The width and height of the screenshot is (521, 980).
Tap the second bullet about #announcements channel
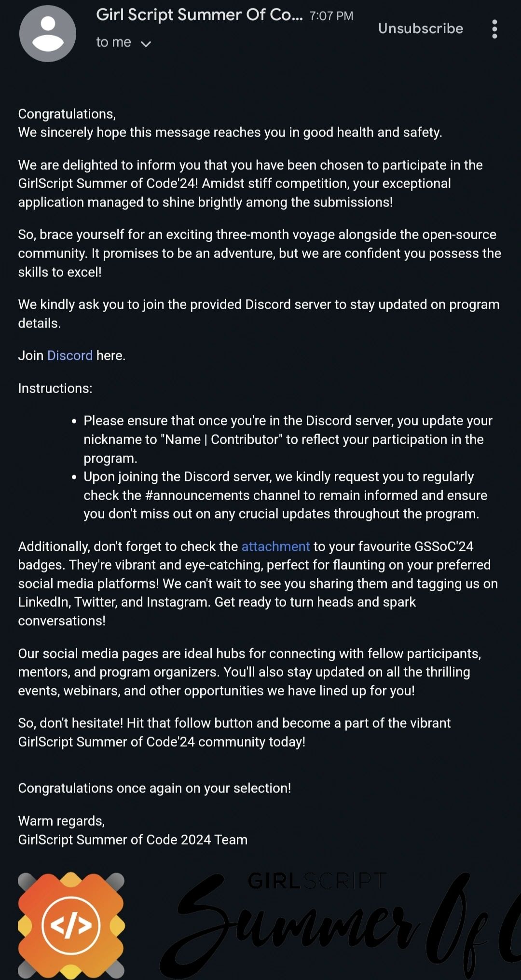pyautogui.click(x=286, y=495)
